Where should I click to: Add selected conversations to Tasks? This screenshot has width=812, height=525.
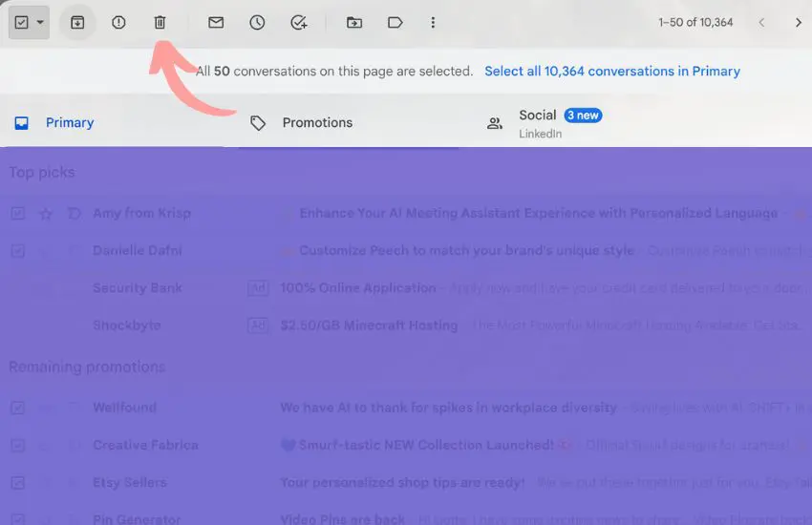coord(299,22)
